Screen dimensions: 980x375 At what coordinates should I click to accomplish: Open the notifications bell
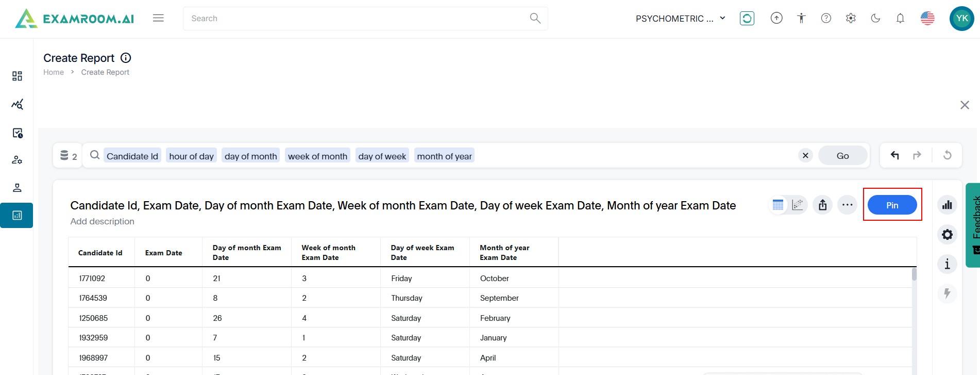point(900,19)
